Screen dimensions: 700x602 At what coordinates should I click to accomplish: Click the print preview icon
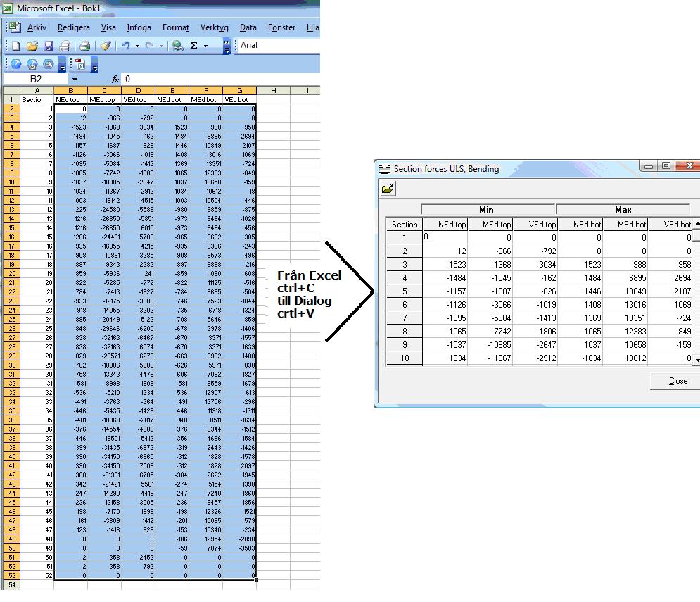65,46
